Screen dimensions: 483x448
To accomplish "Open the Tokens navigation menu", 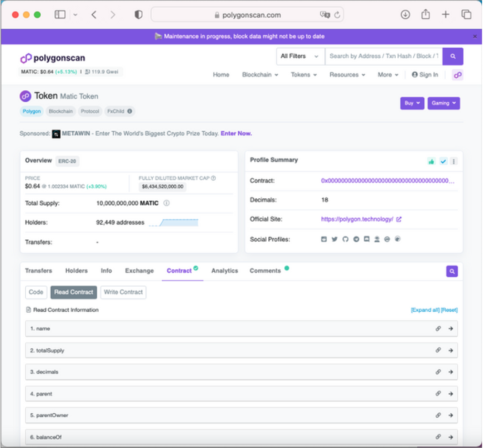I will 304,75.
